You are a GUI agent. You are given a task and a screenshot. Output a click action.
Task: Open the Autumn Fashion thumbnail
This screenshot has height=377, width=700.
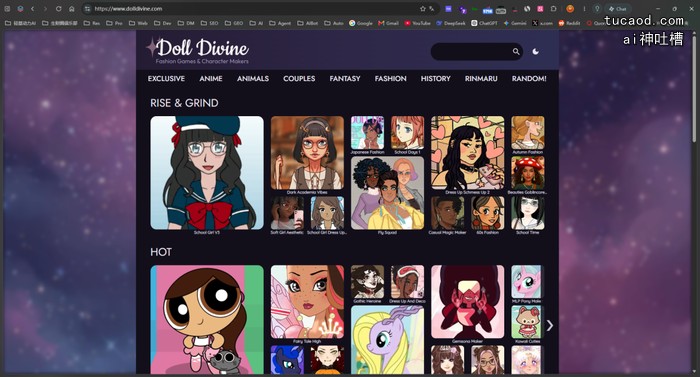[x=528, y=133]
